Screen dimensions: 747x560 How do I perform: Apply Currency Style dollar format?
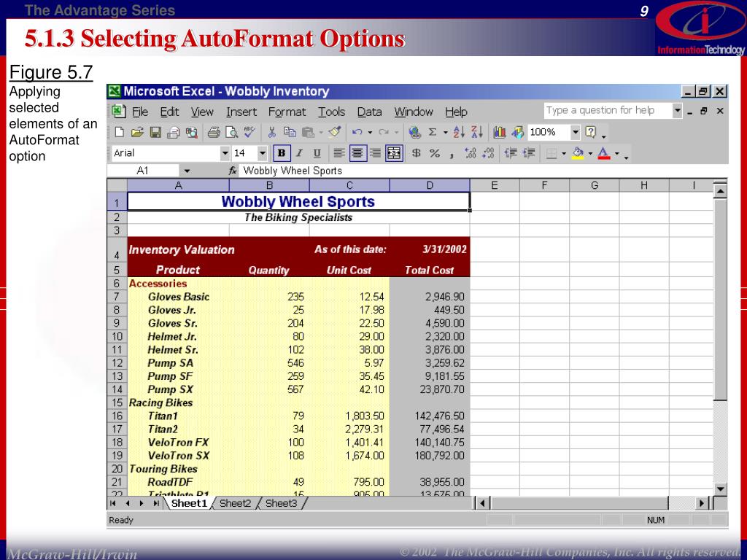click(x=417, y=153)
